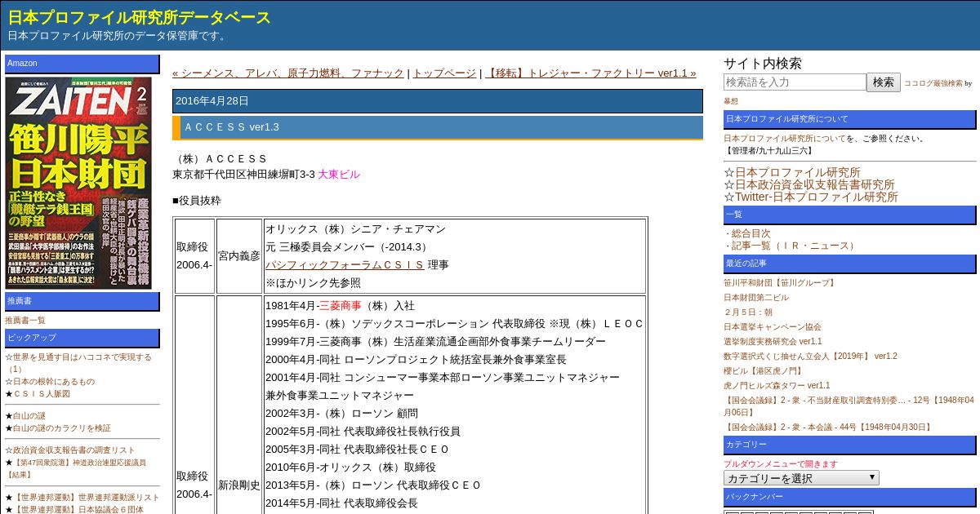Click the カテゴリー sidebar heading
The height and width of the screenshot is (514, 980).
pos(850,445)
